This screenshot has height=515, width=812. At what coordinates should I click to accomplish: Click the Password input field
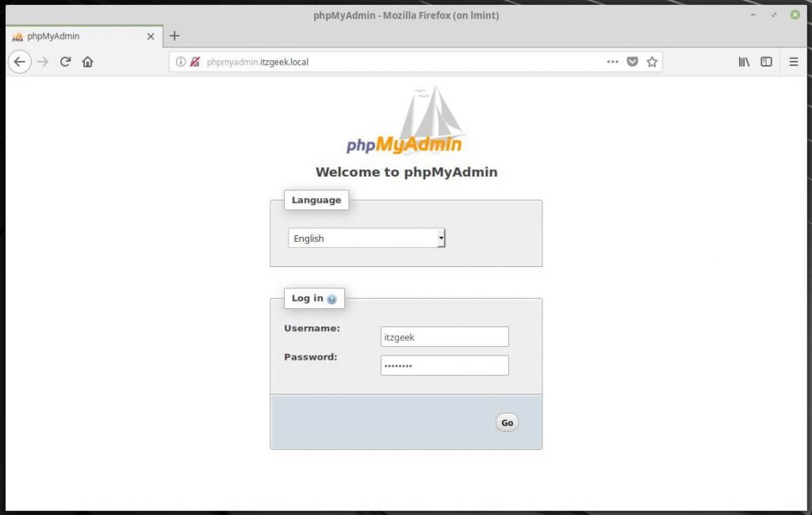[444, 365]
